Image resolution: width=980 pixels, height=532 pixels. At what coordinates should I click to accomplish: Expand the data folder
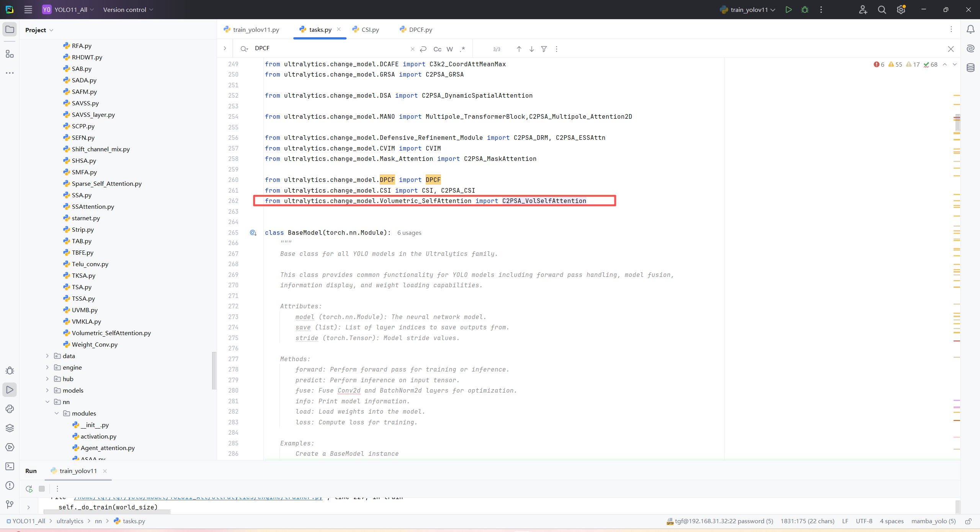coord(47,356)
